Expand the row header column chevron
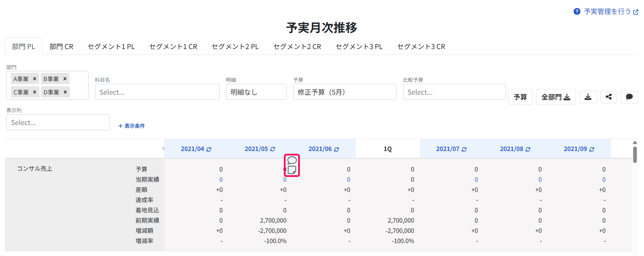This screenshot has width=644, height=256. (x=163, y=149)
